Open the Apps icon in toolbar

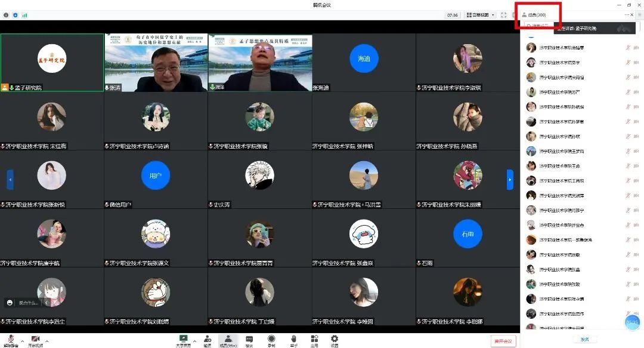click(x=314, y=339)
